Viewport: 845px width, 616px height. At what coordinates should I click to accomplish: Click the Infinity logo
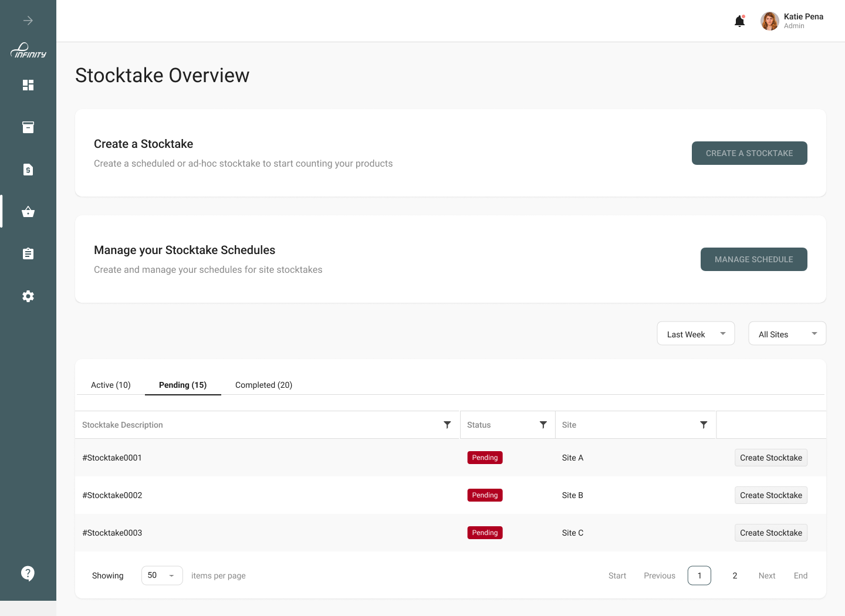click(x=28, y=51)
